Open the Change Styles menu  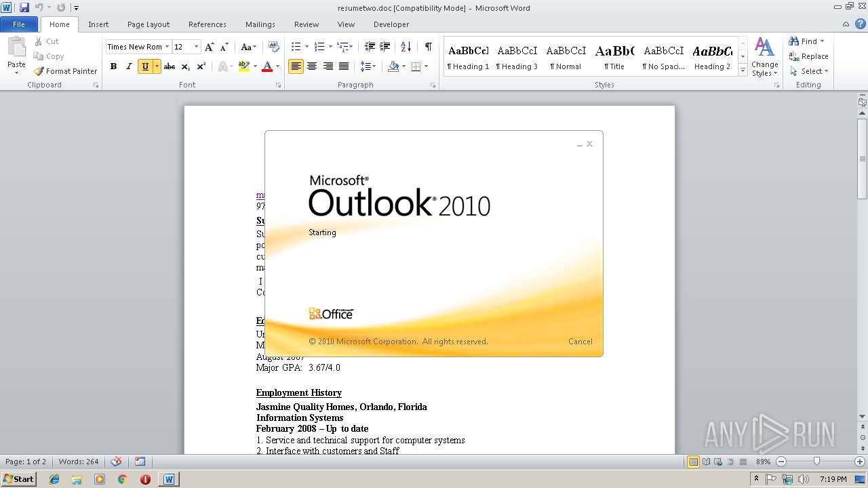764,57
